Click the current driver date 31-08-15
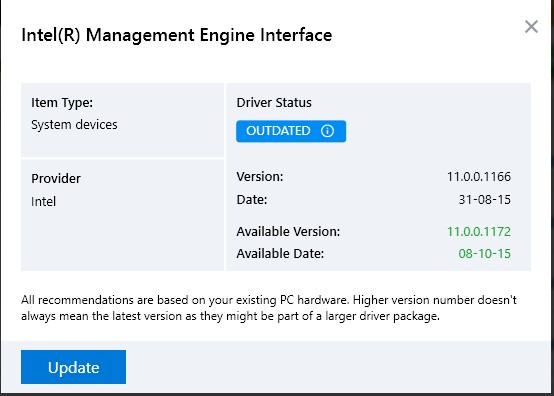 click(484, 200)
